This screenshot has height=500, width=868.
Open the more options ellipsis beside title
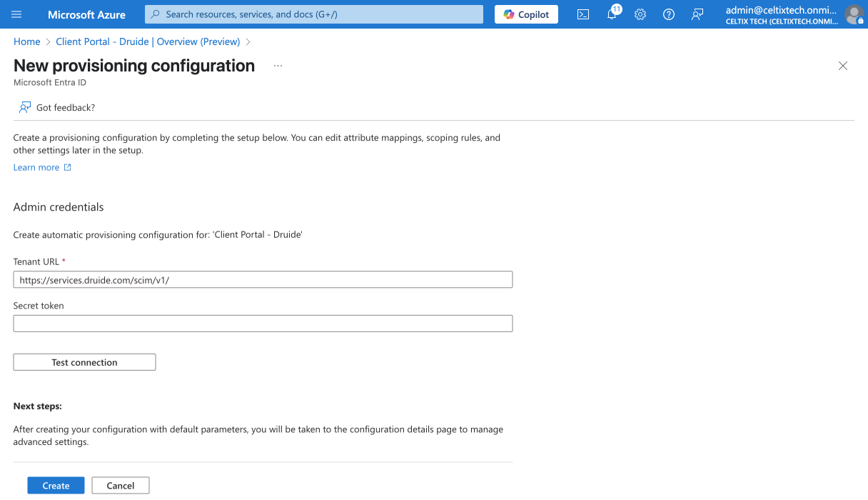278,66
